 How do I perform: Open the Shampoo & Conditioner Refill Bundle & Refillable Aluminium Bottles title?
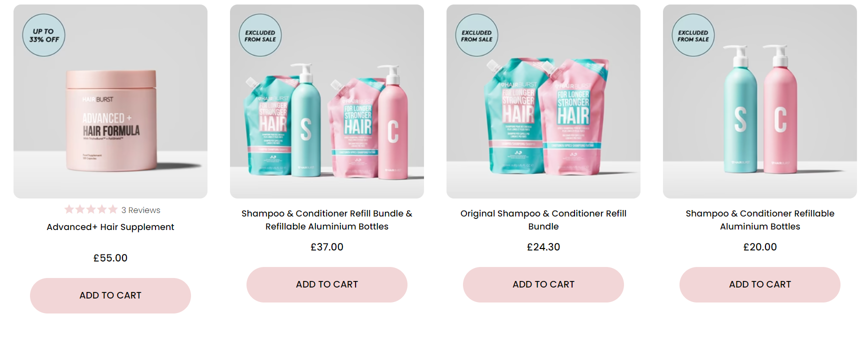[327, 220]
